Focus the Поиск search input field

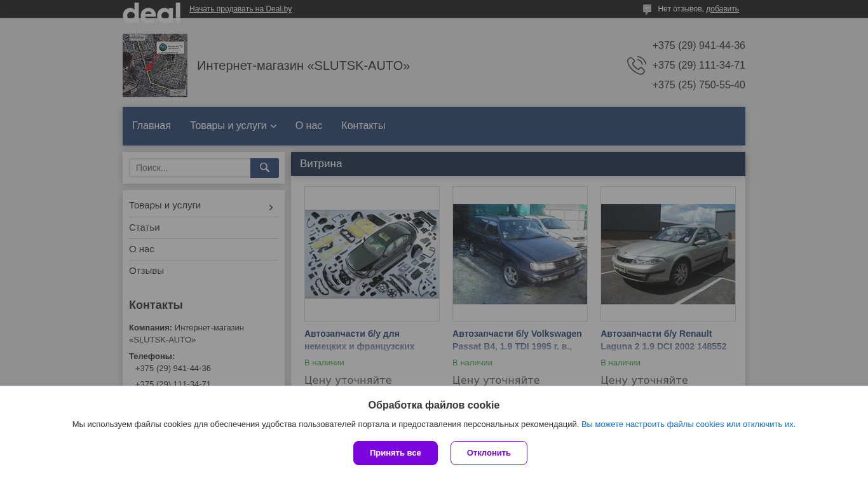tap(190, 168)
